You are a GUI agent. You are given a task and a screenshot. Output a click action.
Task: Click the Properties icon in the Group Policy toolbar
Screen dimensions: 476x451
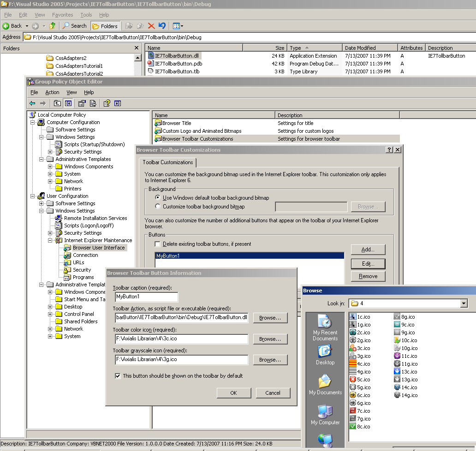click(82, 103)
